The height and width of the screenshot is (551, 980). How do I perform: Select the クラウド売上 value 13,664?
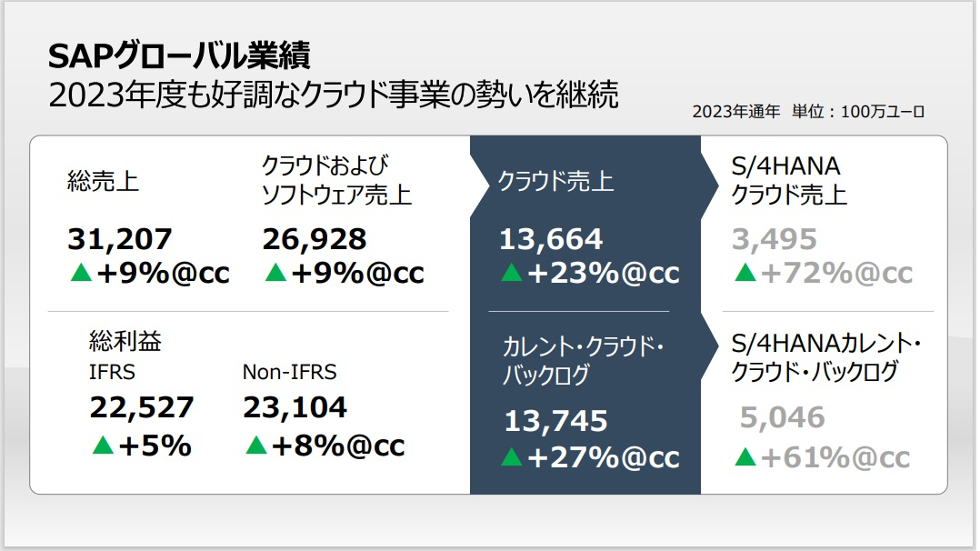click(550, 239)
